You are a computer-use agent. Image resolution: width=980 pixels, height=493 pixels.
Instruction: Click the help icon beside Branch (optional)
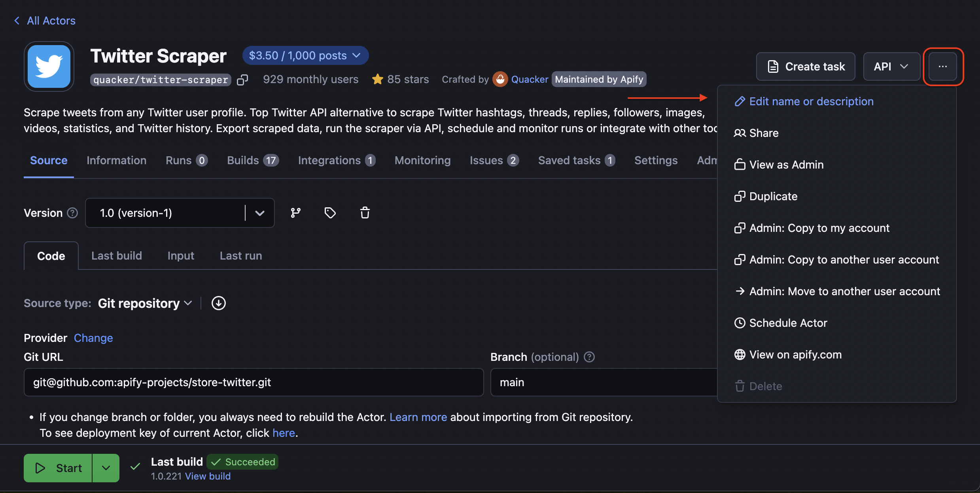tap(589, 356)
